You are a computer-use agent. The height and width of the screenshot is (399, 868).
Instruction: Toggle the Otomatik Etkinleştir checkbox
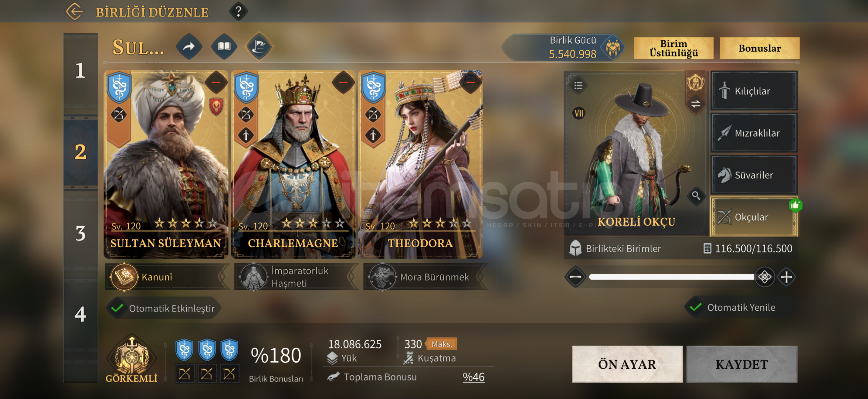pos(118,308)
